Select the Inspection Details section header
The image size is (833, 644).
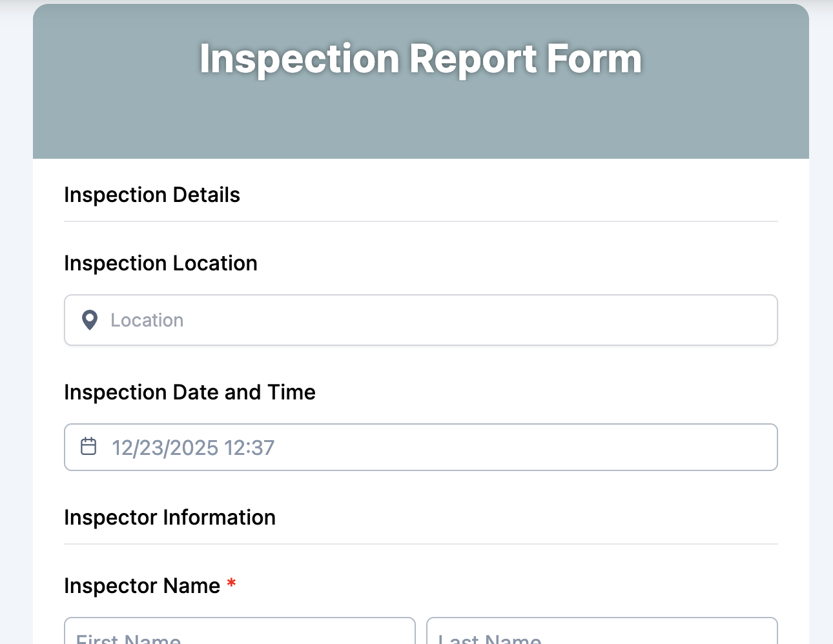tap(152, 194)
